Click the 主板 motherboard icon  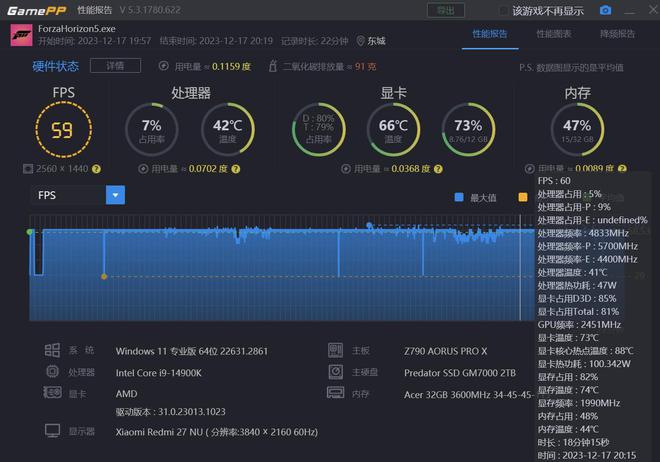click(x=335, y=350)
